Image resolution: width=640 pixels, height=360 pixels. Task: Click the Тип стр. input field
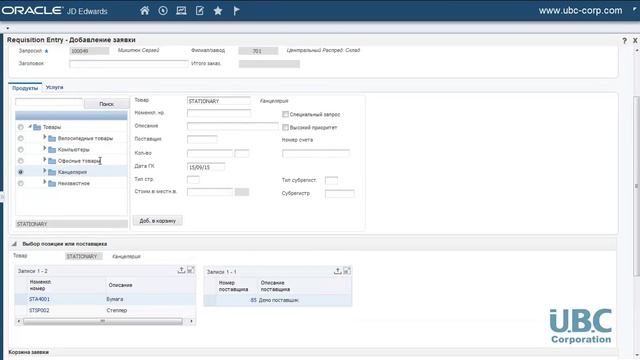(x=193, y=180)
